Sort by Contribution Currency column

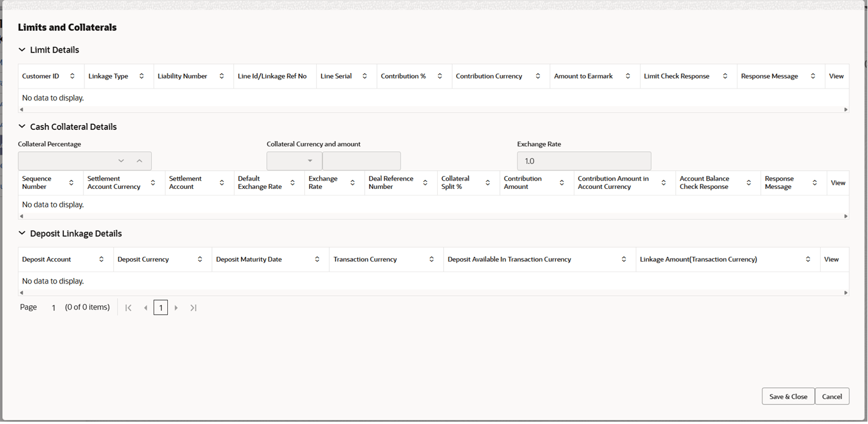538,76
